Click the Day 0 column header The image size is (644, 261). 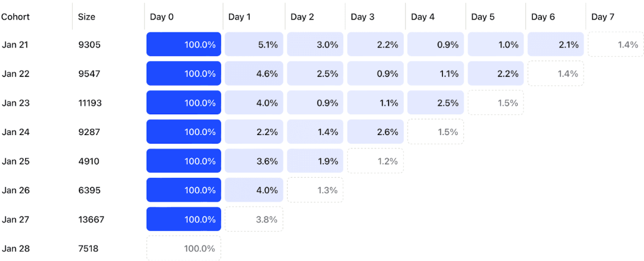point(162,17)
